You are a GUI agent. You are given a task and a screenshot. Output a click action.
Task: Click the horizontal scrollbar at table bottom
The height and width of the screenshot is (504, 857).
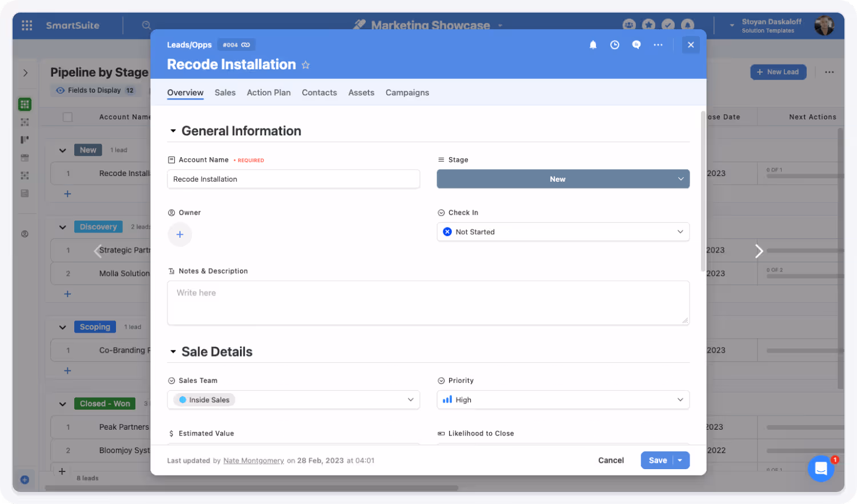tap(251, 488)
